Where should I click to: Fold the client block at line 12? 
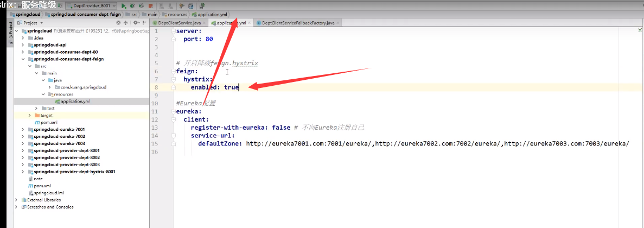pyautogui.click(x=174, y=119)
